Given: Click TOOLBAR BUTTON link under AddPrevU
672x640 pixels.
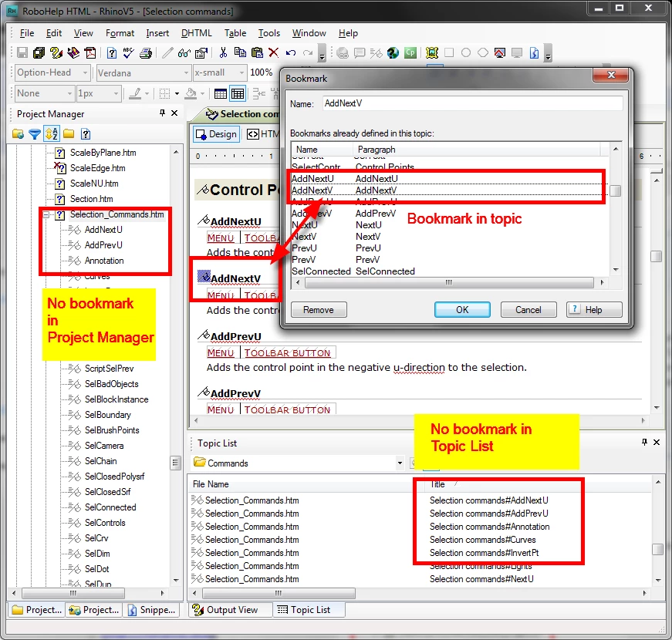Looking at the screenshot, I should [287, 353].
